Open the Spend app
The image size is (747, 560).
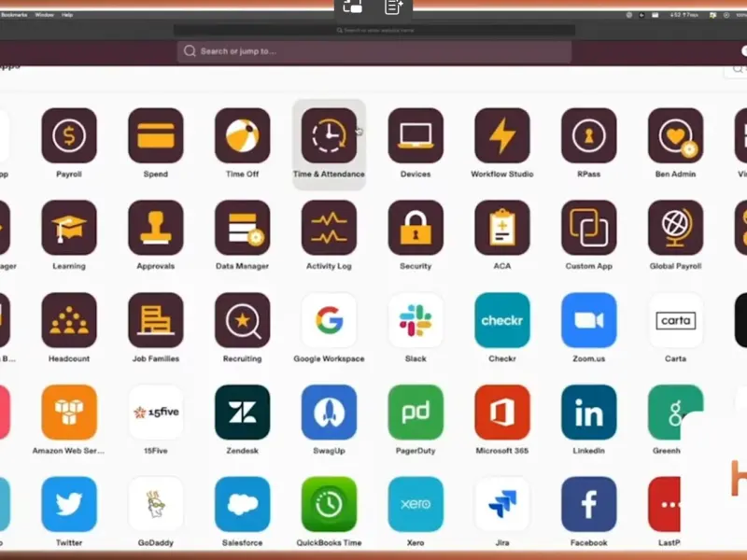156,136
